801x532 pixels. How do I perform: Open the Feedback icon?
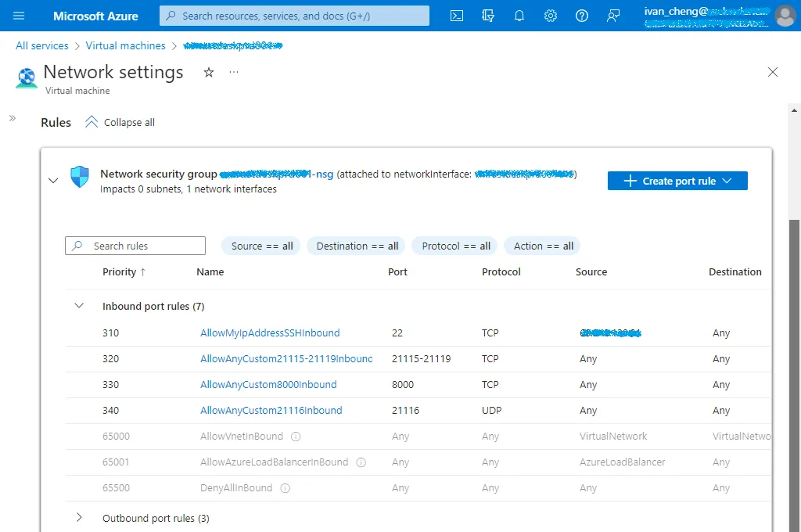tap(613, 16)
